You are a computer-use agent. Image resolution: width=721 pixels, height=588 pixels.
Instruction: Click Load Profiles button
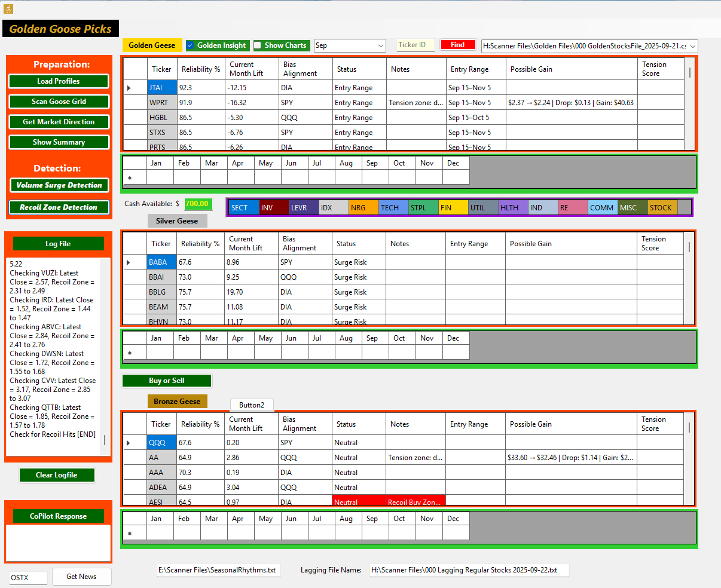59,81
